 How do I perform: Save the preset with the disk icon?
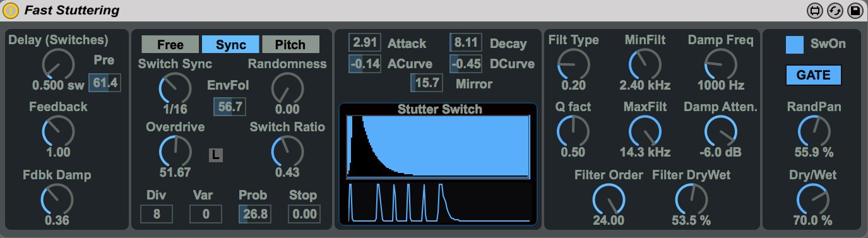[855, 11]
